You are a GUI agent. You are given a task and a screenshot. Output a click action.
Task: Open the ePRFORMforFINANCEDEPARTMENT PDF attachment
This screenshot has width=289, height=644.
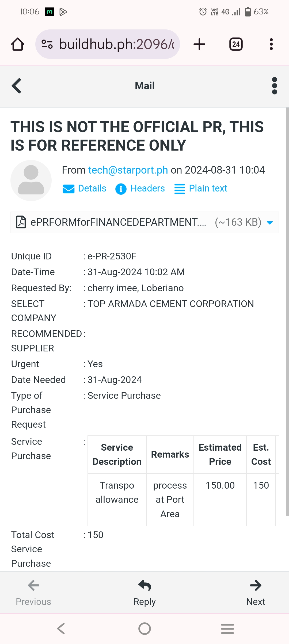[118, 222]
